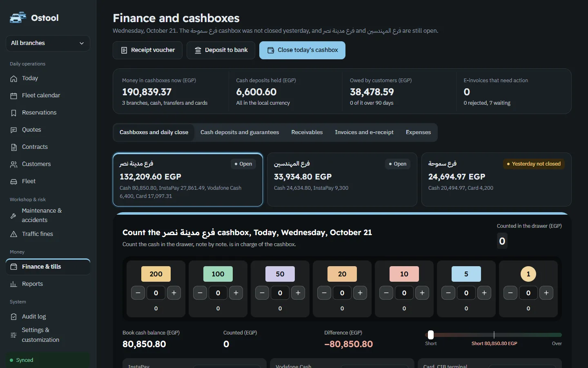Increase the 200 note count
The height and width of the screenshot is (368, 588).
[174, 293]
